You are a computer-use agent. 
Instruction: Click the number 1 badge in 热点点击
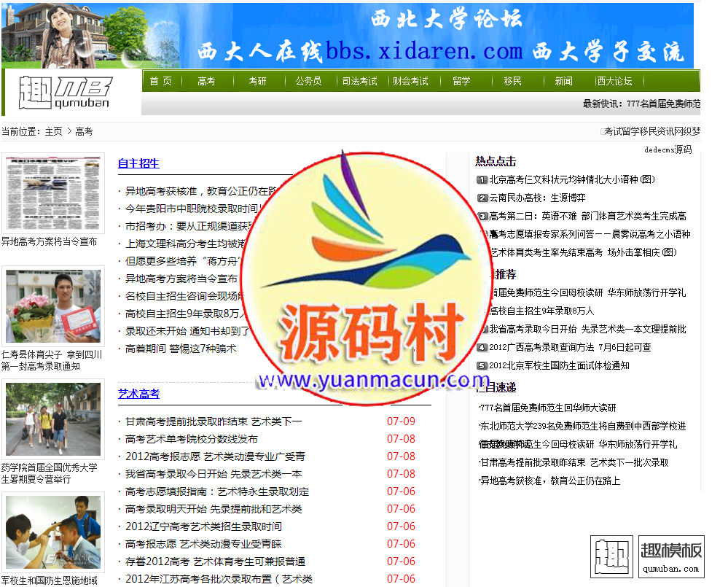click(x=482, y=179)
